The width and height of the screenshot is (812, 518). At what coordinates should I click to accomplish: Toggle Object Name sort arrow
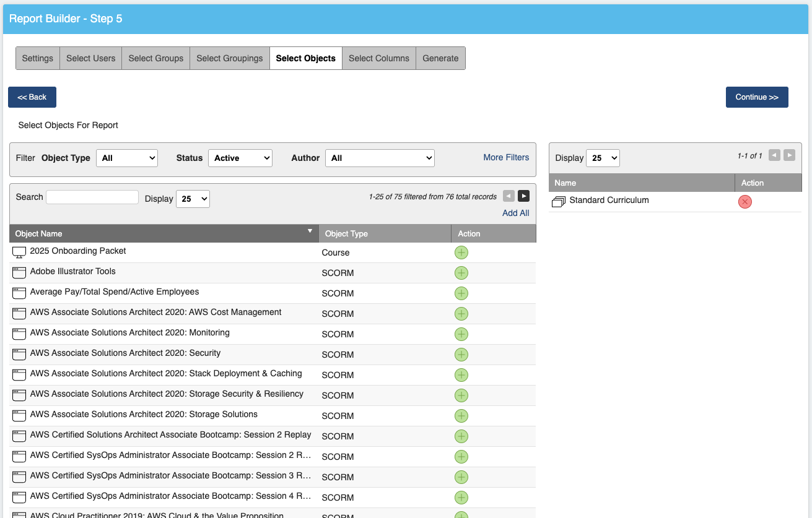[x=310, y=231]
